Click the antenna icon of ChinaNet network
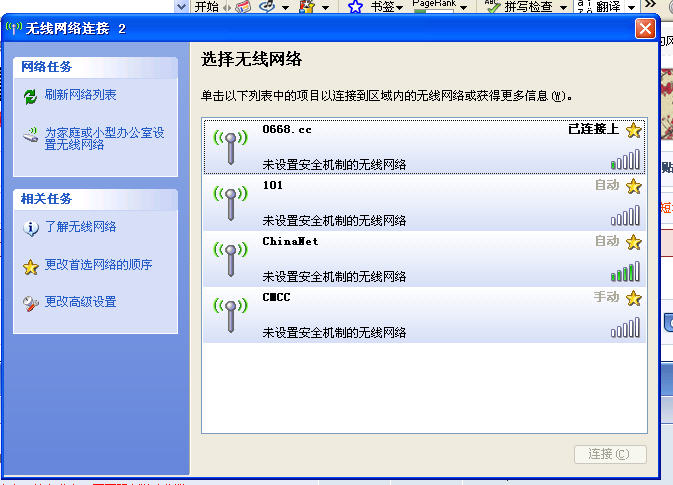 (230, 259)
